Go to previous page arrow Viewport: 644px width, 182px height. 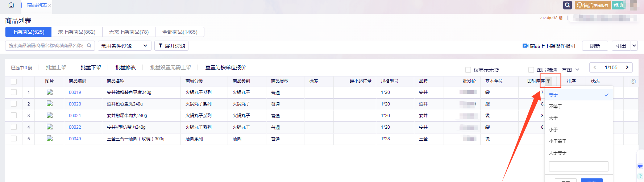[595, 67]
